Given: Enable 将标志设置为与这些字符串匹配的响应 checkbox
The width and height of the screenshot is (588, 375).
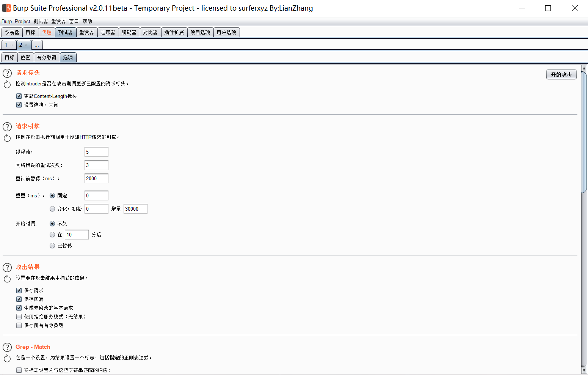Looking at the screenshot, I should coord(19,370).
